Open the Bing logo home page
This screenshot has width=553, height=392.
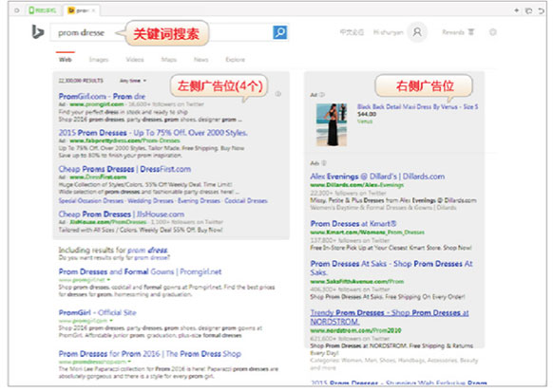[x=38, y=32]
